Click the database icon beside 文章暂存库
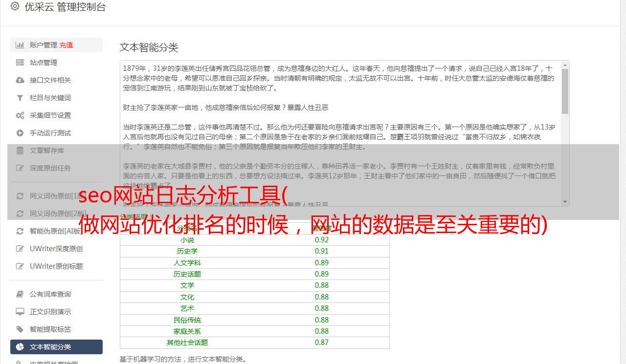 point(20,150)
